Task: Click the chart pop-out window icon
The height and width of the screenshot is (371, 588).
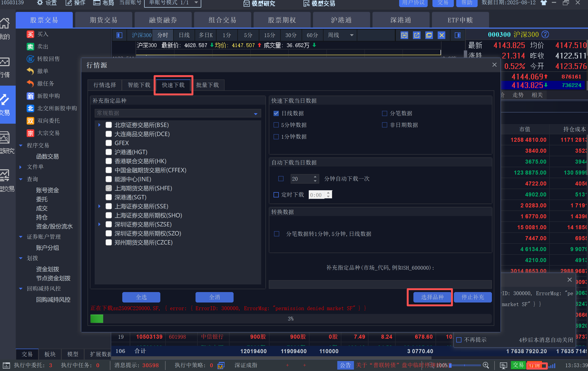Action: pos(416,35)
